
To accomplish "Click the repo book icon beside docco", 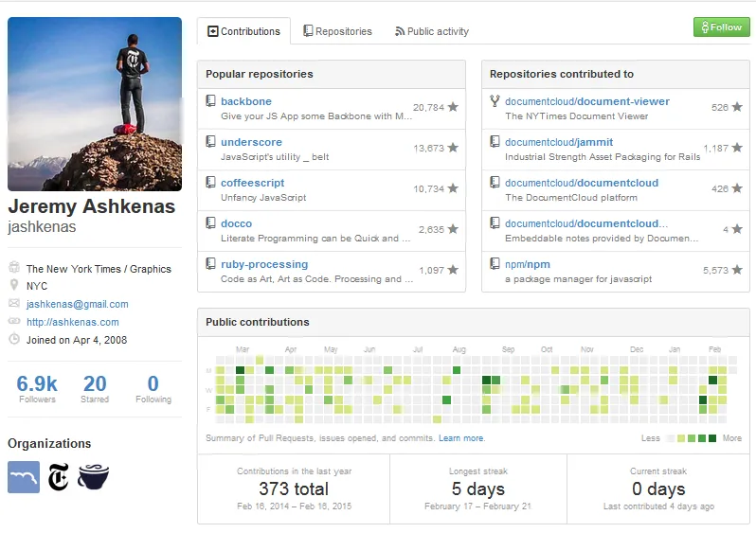I will click(210, 222).
